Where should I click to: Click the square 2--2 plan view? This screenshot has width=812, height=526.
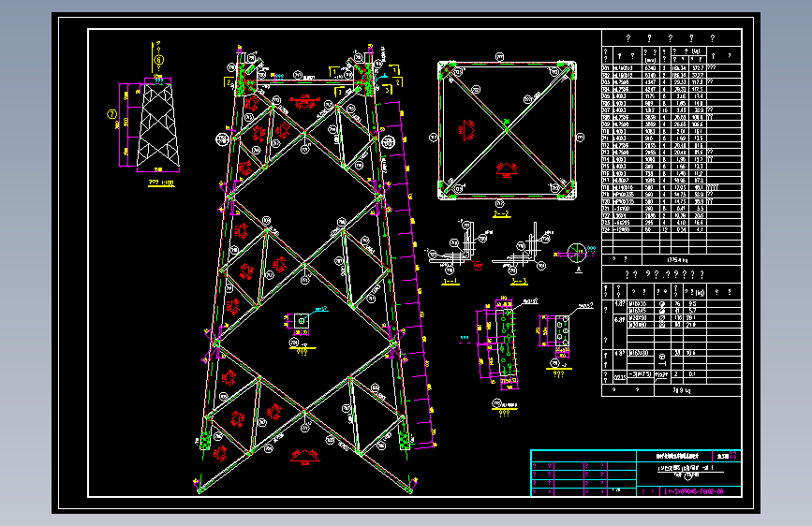point(507,130)
